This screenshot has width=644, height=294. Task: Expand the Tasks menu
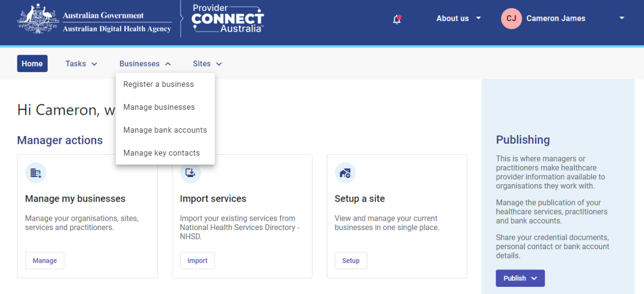click(x=81, y=64)
